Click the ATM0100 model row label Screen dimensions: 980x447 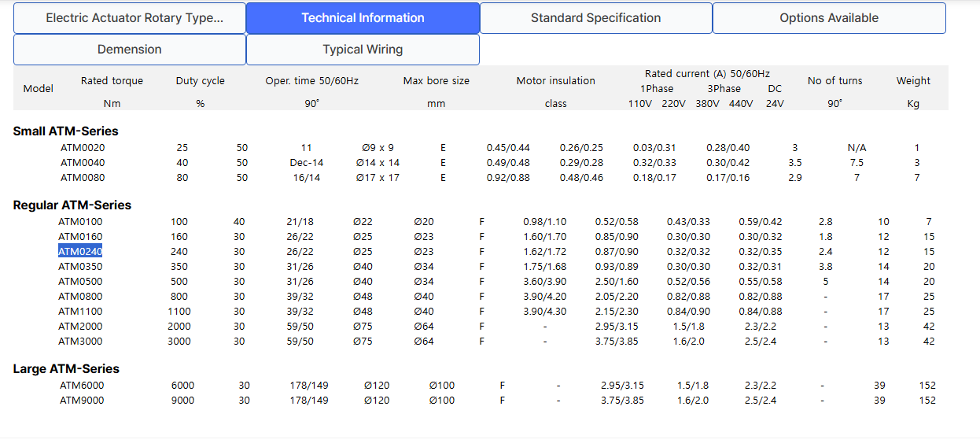click(x=80, y=222)
